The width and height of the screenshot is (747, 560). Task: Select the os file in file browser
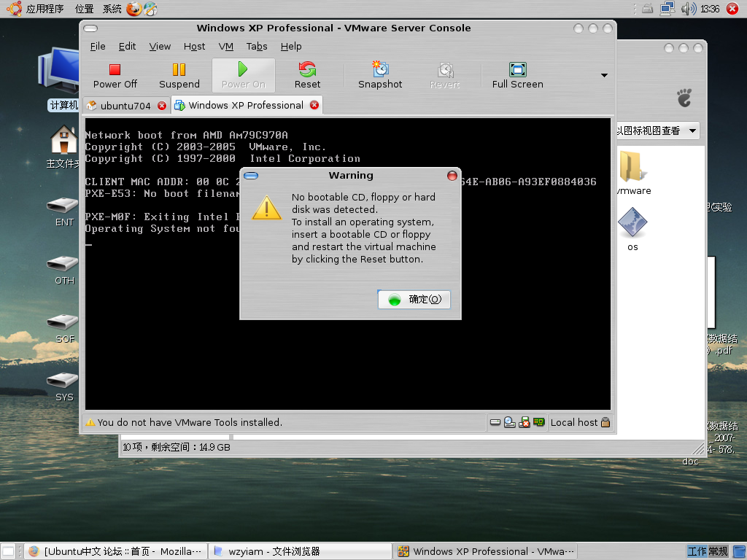632,229
